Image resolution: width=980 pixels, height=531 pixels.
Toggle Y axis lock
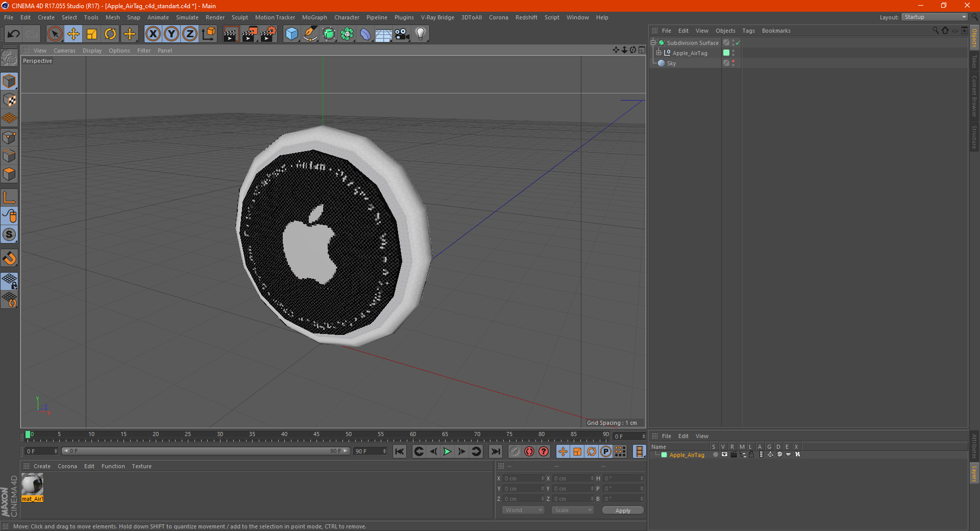171,34
